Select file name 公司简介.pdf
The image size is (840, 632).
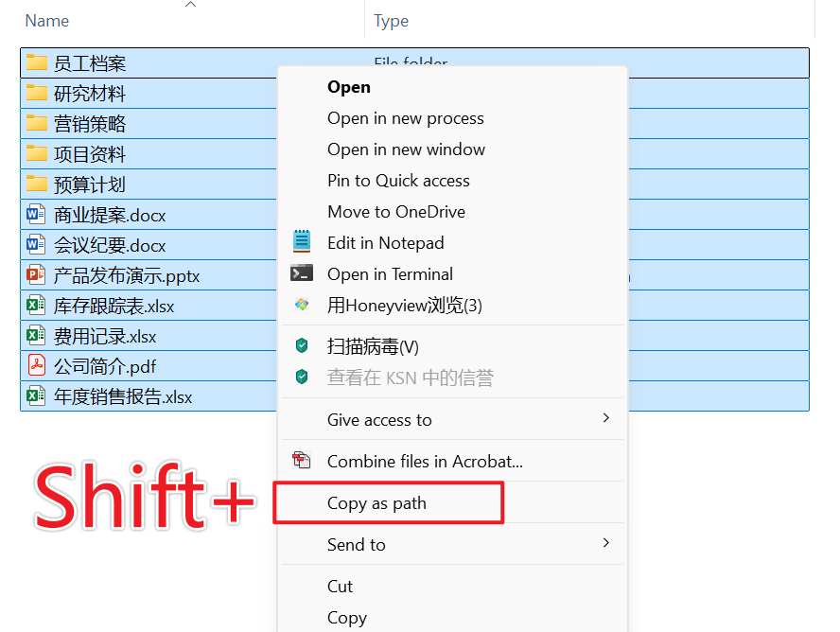click(105, 366)
